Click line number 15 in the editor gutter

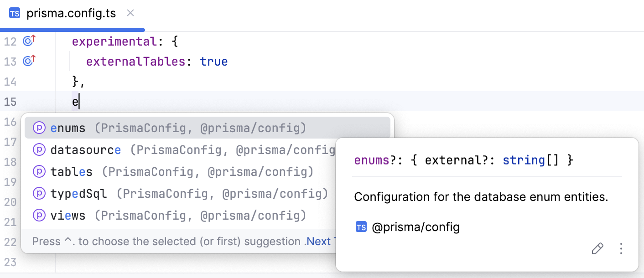(x=10, y=102)
